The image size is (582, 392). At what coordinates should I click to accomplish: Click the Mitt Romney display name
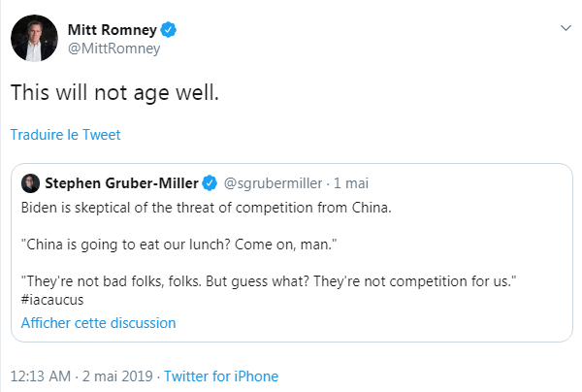tap(110, 28)
